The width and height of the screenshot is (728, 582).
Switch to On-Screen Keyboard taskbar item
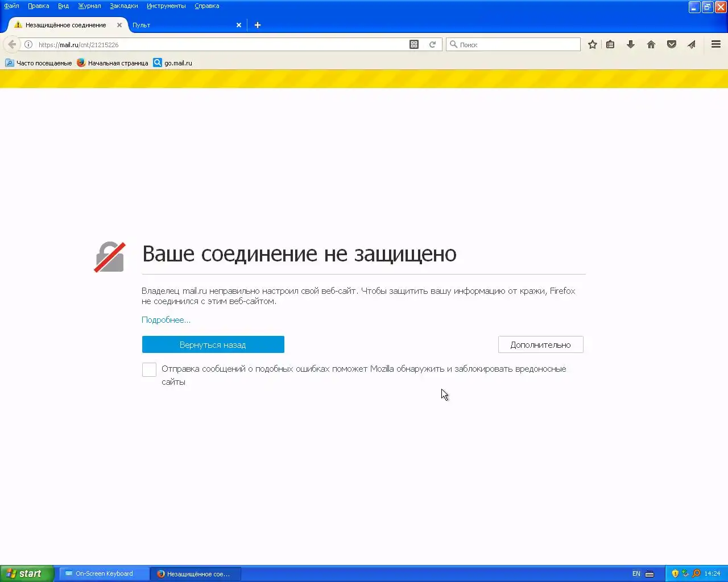coord(105,573)
